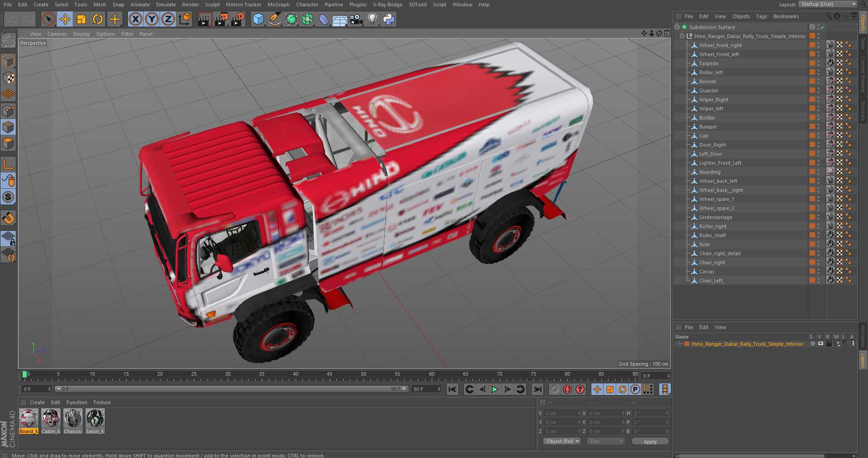Toggle visibility dots for Bonnet
The height and width of the screenshot is (458, 868).
818,81
